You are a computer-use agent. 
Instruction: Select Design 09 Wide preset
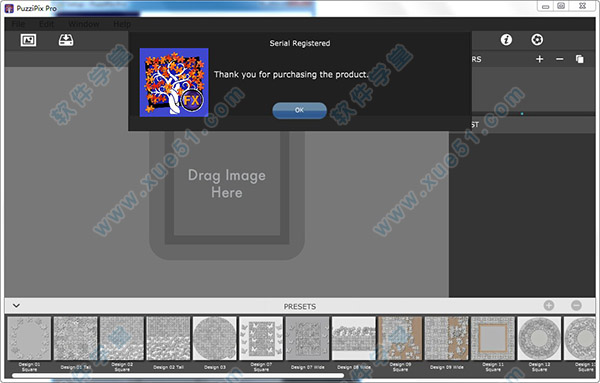pyautogui.click(x=447, y=338)
